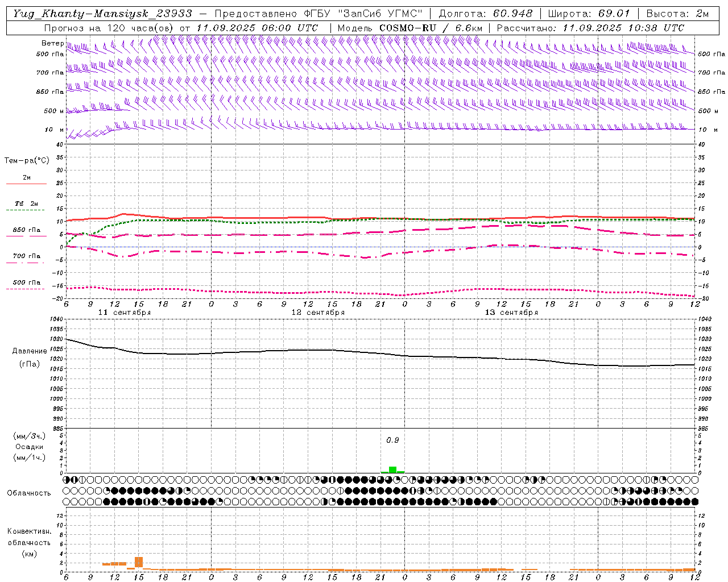
Task: Click the '11 сентября' date label
Action: (125, 313)
